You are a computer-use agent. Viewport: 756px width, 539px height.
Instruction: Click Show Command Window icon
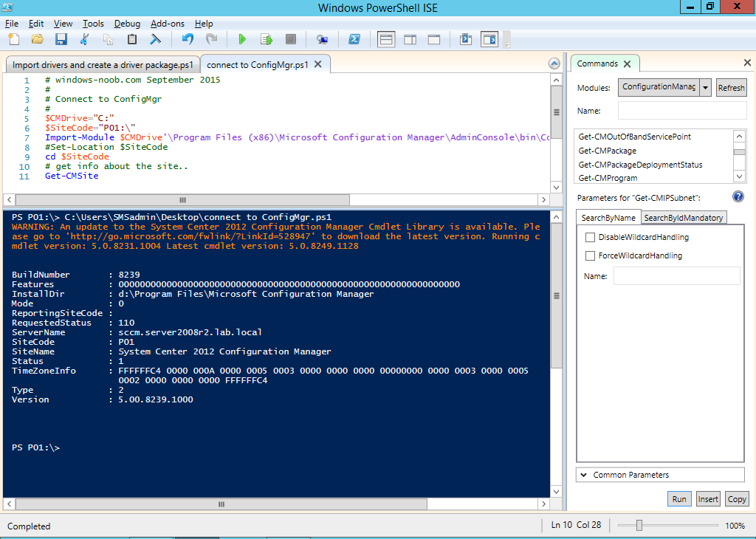coord(466,40)
